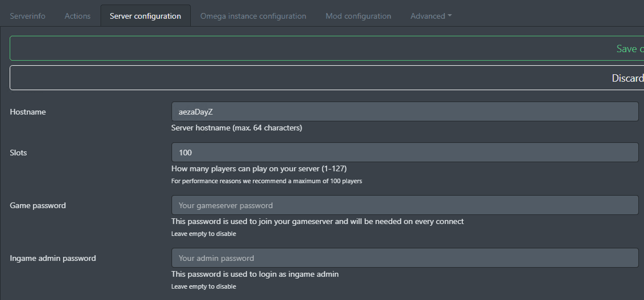Open the Mod configuration tab
644x300 pixels.
click(x=358, y=16)
